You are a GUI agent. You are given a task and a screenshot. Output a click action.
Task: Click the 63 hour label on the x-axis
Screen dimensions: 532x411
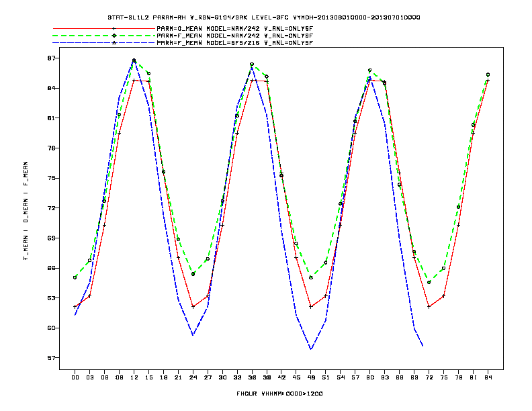[385, 377]
